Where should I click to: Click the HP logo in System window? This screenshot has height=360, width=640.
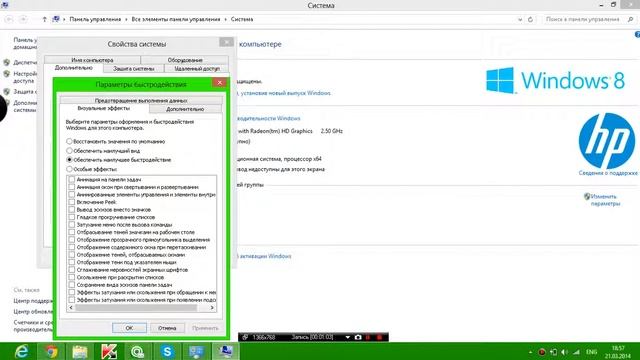click(607, 141)
